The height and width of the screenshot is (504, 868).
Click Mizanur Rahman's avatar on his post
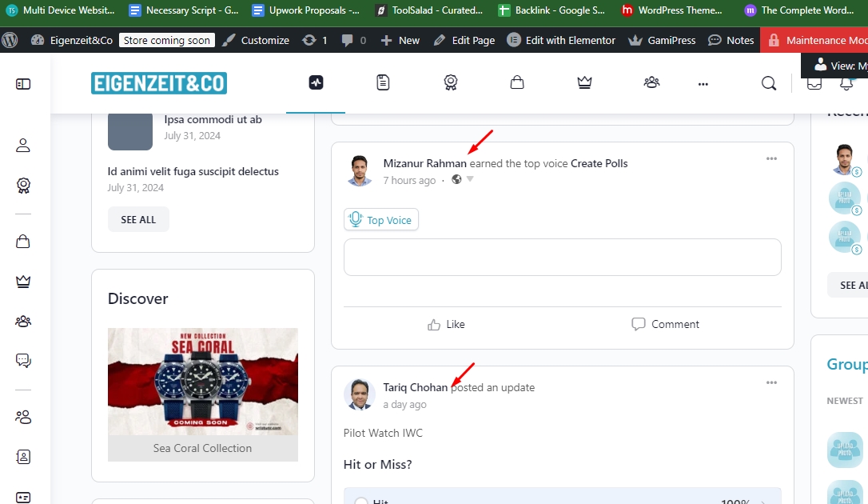tap(359, 170)
